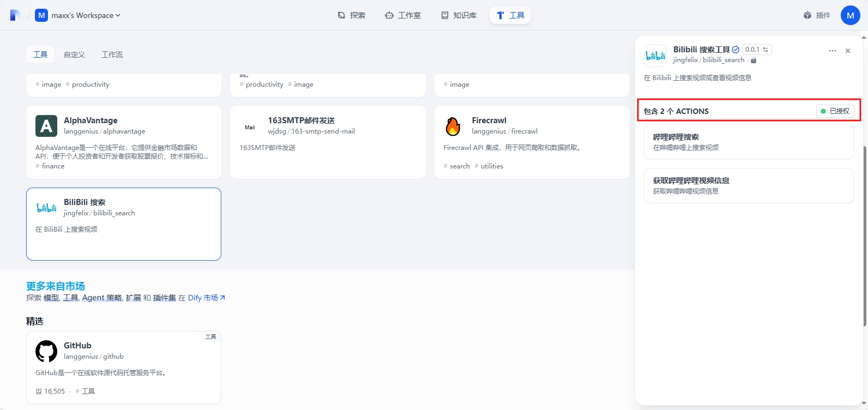868x410 pixels.
Task: Click langgenius/firecrawl author text
Action: [x=505, y=131]
